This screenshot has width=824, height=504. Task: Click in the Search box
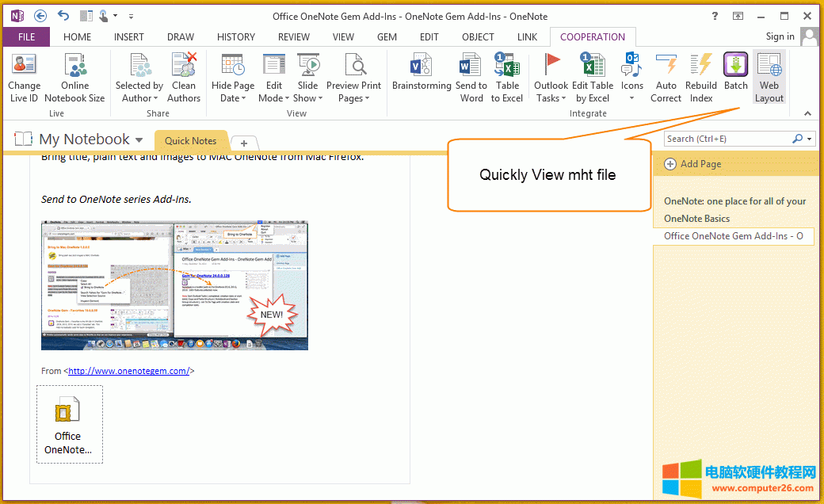click(x=729, y=138)
